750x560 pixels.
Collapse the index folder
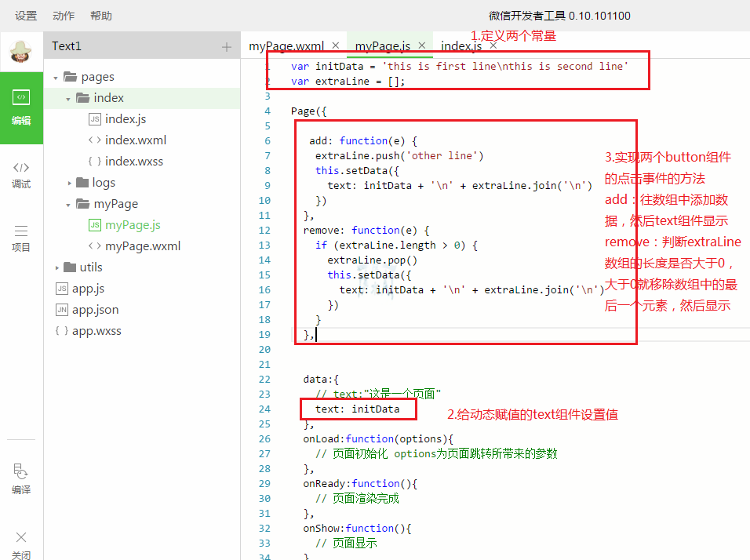click(x=69, y=99)
